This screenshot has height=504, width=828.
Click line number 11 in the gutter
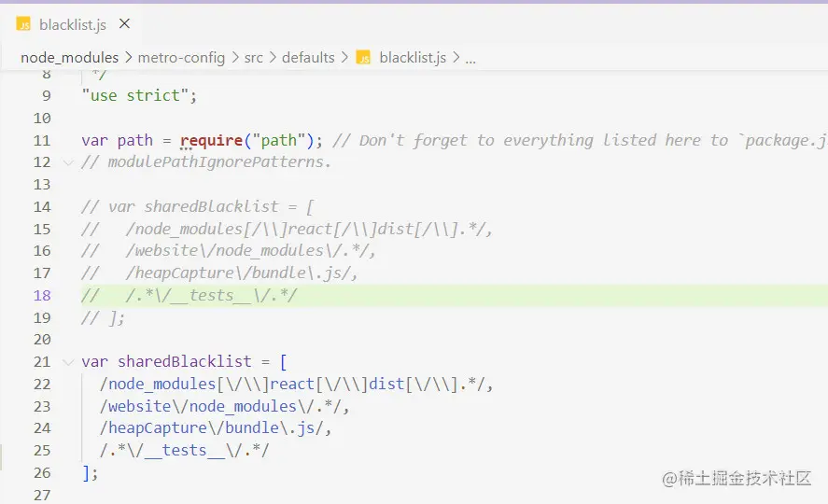pyautogui.click(x=42, y=141)
